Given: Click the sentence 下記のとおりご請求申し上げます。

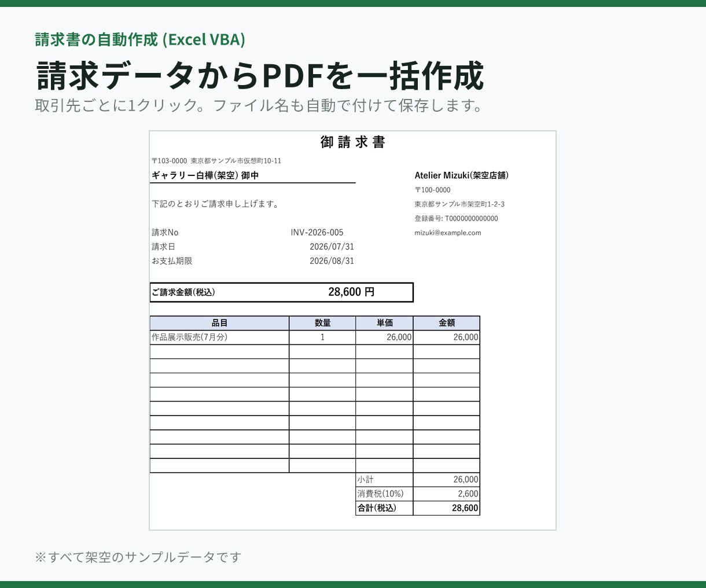Looking at the screenshot, I should click(216, 204).
